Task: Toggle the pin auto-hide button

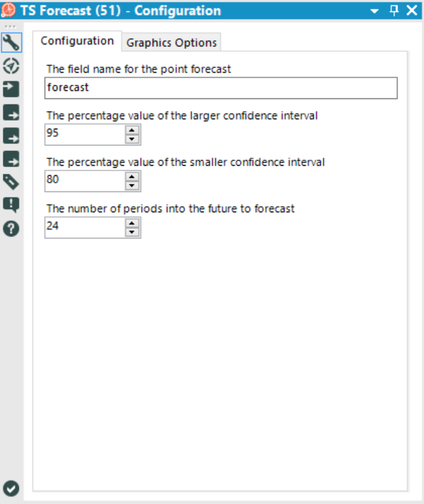Action: click(x=394, y=10)
